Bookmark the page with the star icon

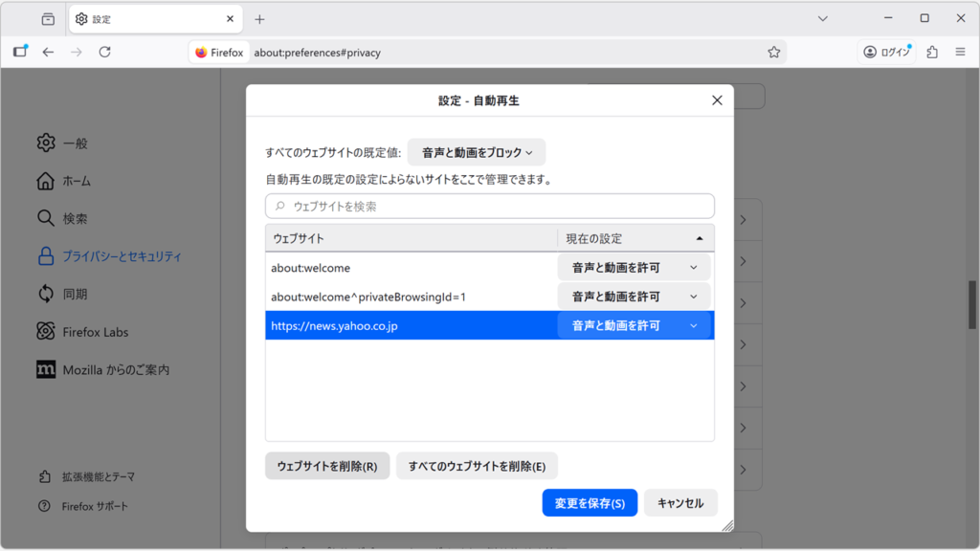pos(774,53)
